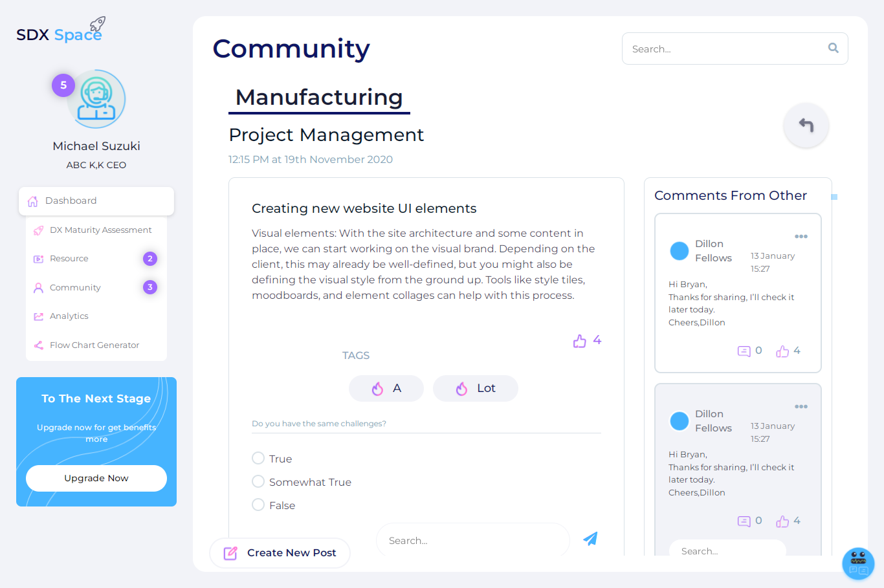Click the Community search field
884x588 pixels.
(735, 49)
